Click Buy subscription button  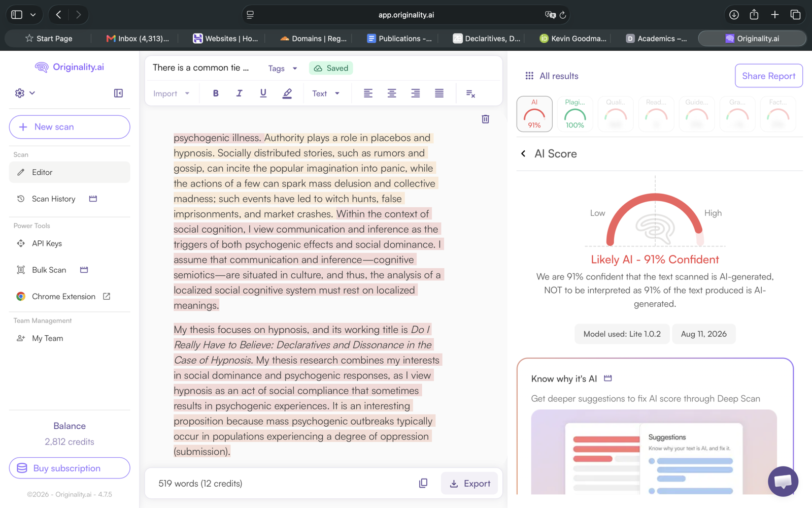[x=70, y=468]
